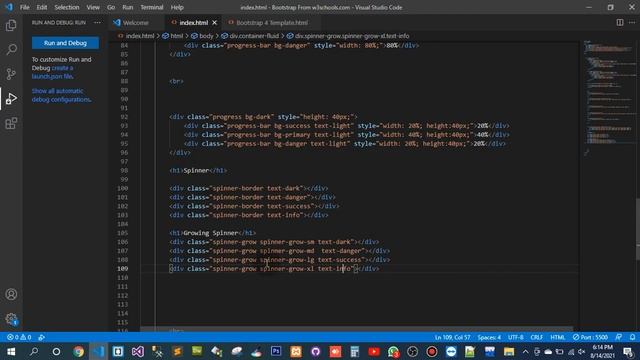Viewport: 640px width, 360px height.
Task: Open the Run menu
Action: (127, 7)
